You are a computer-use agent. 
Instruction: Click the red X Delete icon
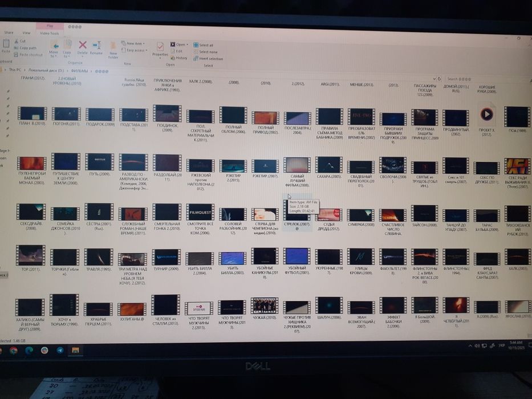pos(83,45)
